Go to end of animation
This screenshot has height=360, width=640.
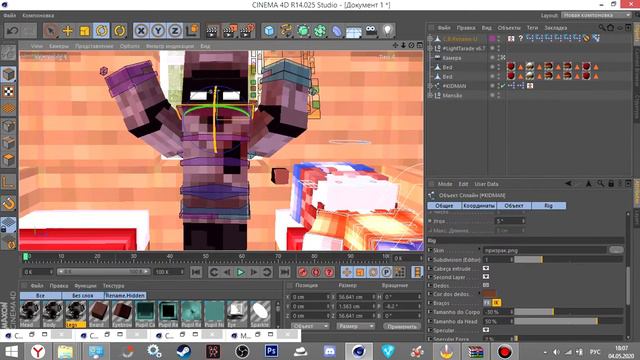click(284, 272)
